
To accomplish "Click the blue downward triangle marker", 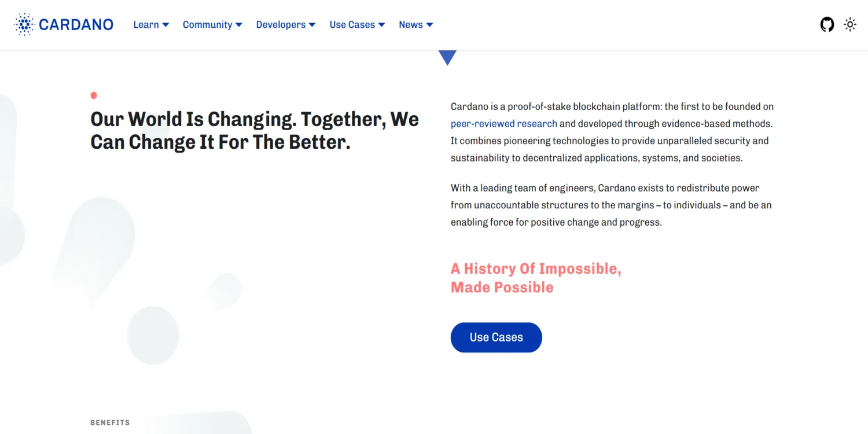I will (447, 57).
